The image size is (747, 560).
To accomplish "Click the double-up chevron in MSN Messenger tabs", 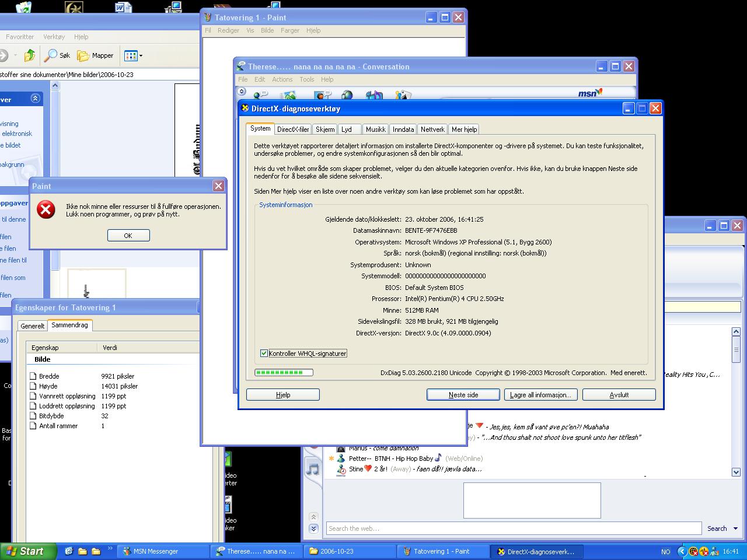I will [313, 517].
